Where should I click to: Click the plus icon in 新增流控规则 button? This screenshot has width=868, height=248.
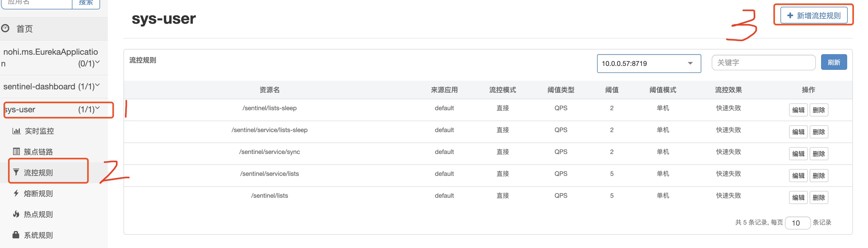[790, 16]
